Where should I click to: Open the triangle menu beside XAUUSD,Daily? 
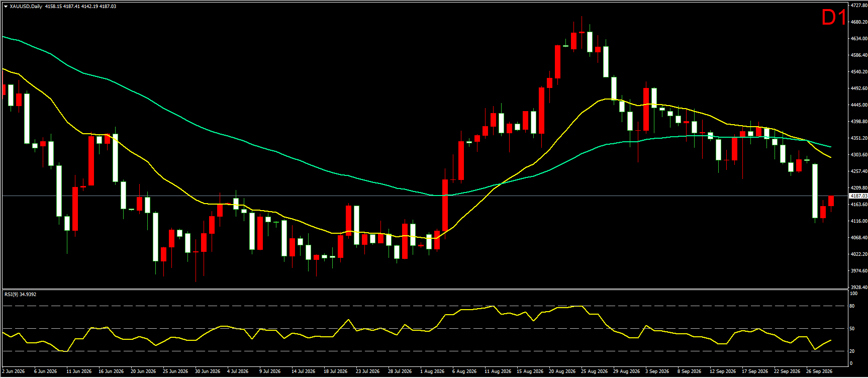(x=6, y=7)
